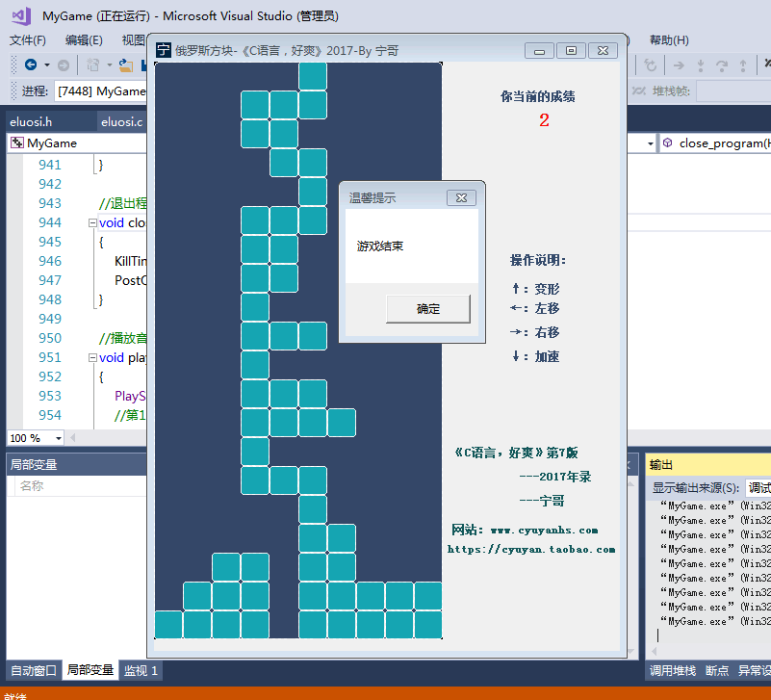This screenshot has width=771, height=700.
Task: Click the 你当前的成绩 label
Action: coord(537,96)
